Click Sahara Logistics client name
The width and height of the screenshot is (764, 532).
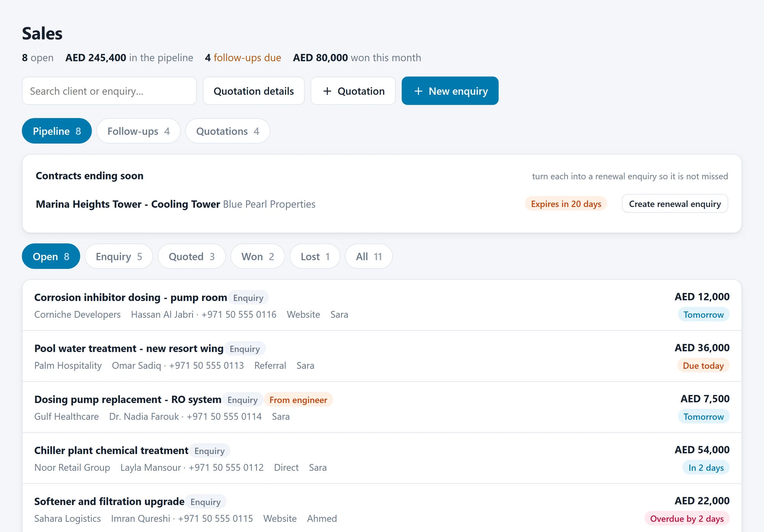click(68, 519)
